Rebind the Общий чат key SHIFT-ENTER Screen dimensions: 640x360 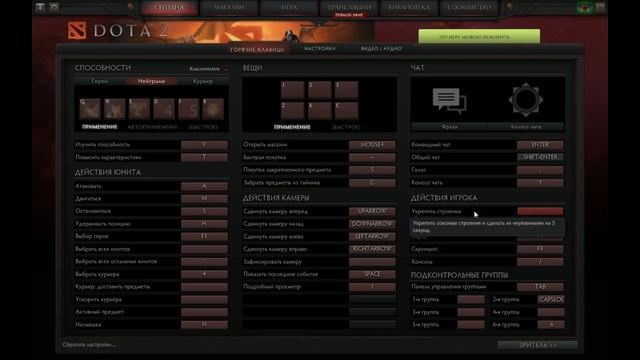[x=540, y=157]
